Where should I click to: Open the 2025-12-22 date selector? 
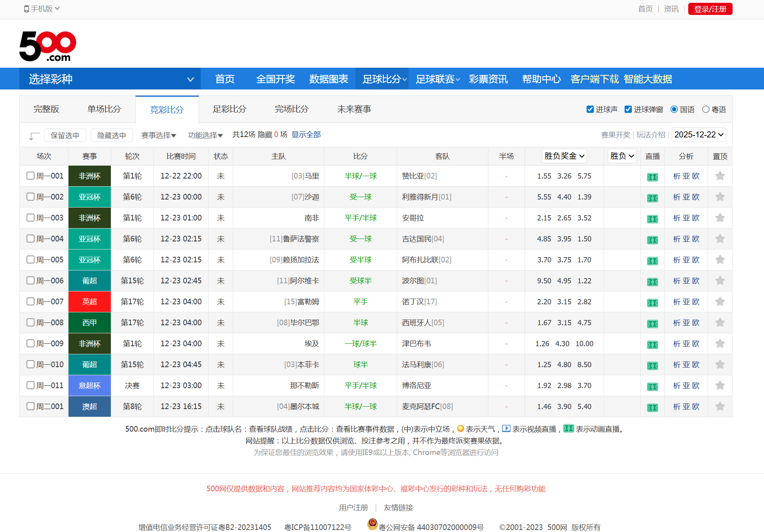point(698,135)
